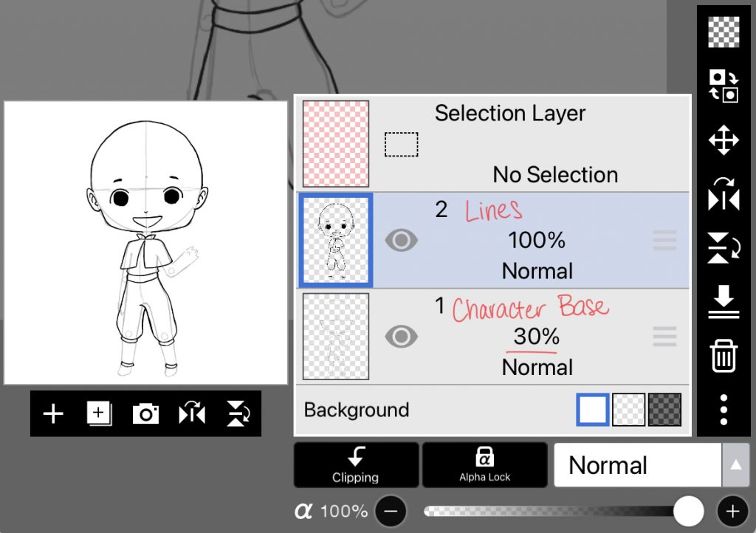The height and width of the screenshot is (533, 756).
Task: Click the duplicate layer icon
Action: [99, 414]
